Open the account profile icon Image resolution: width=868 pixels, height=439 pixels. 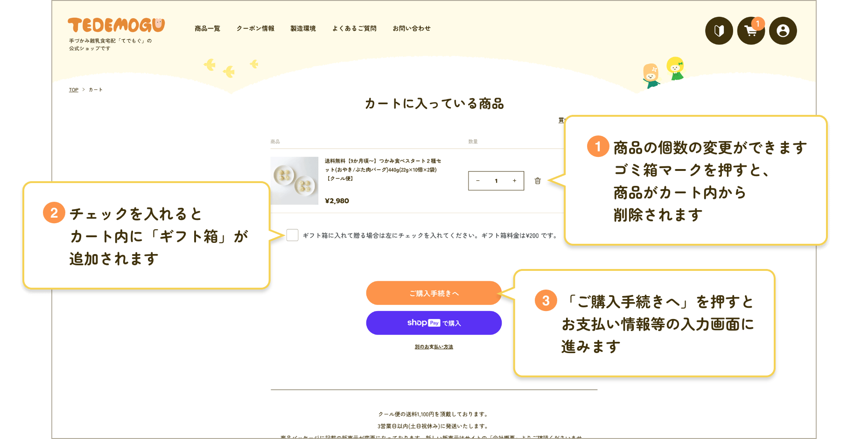(783, 31)
